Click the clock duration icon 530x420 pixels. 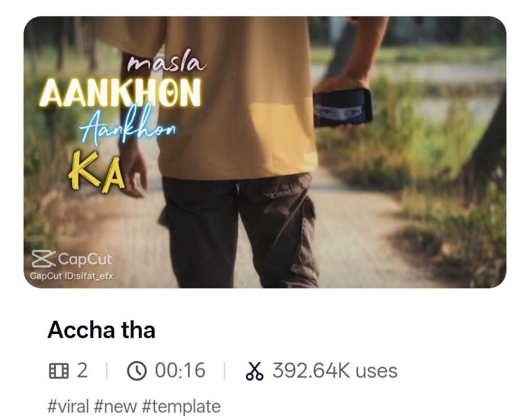pos(137,371)
